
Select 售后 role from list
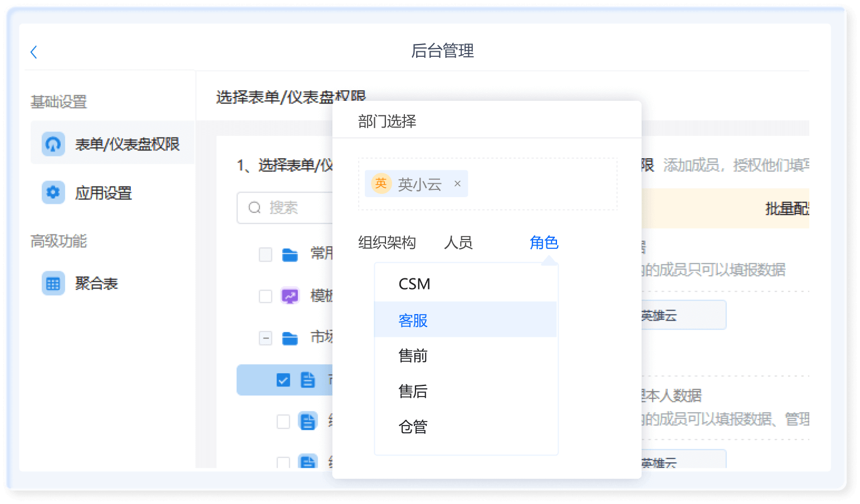click(466, 391)
